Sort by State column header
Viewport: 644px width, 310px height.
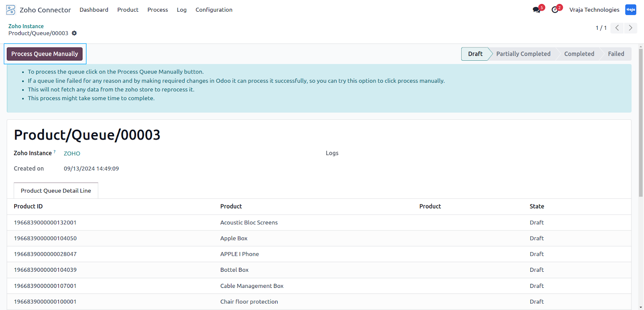coord(537,206)
